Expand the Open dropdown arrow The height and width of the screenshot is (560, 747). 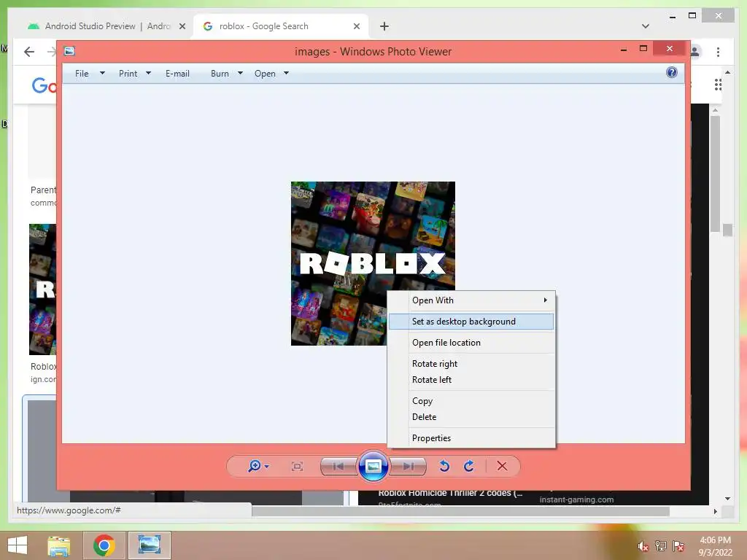click(x=286, y=74)
